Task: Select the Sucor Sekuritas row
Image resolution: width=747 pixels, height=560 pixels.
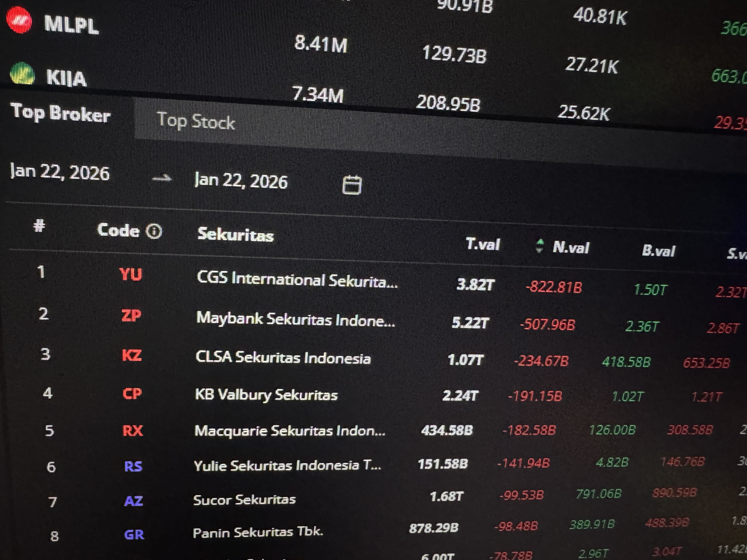Action: coord(244,500)
